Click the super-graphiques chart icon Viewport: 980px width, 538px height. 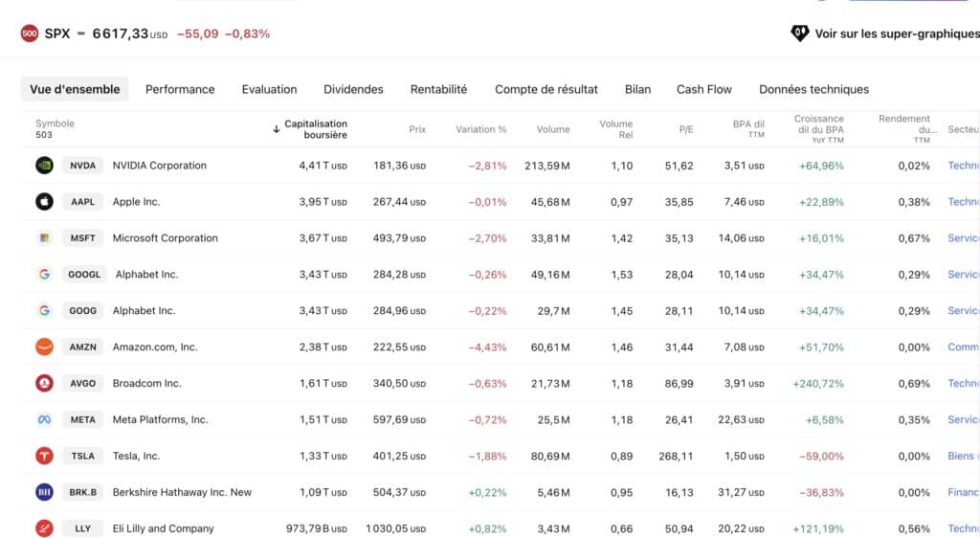[800, 34]
